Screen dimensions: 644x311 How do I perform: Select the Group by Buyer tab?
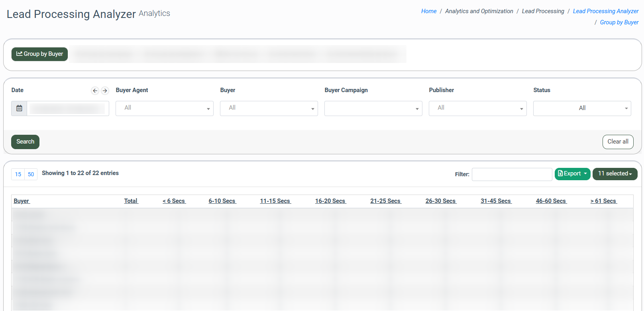(x=39, y=54)
